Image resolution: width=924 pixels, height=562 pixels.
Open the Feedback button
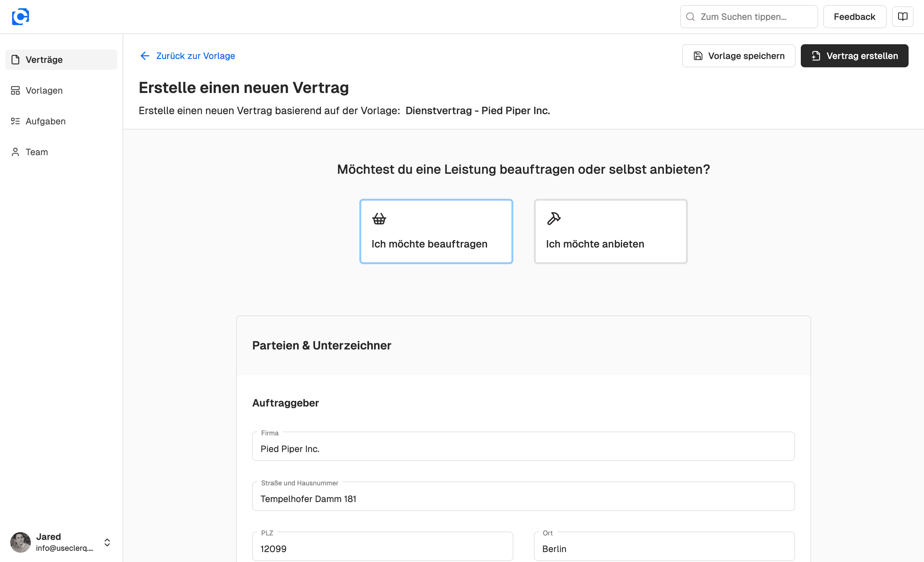pyautogui.click(x=854, y=16)
